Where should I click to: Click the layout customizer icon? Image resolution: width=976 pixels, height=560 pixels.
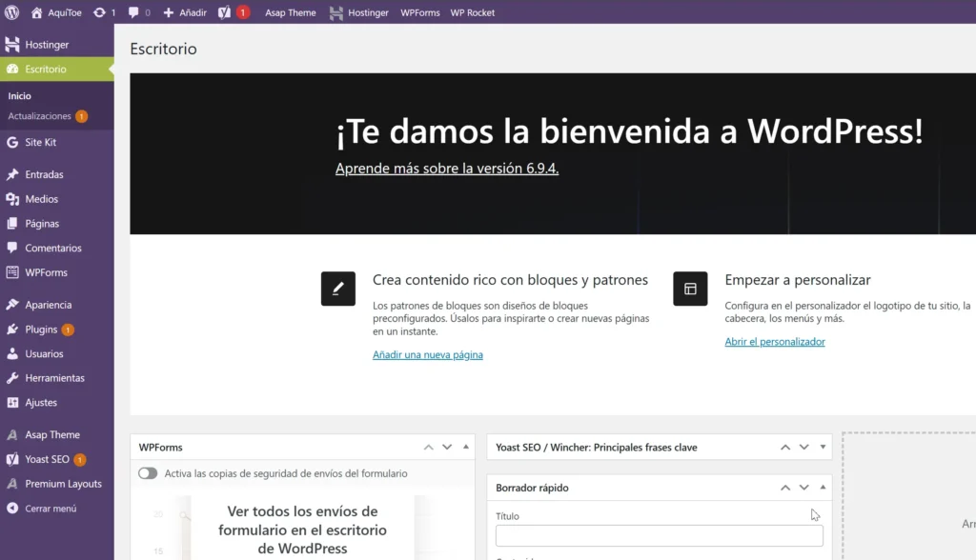690,289
